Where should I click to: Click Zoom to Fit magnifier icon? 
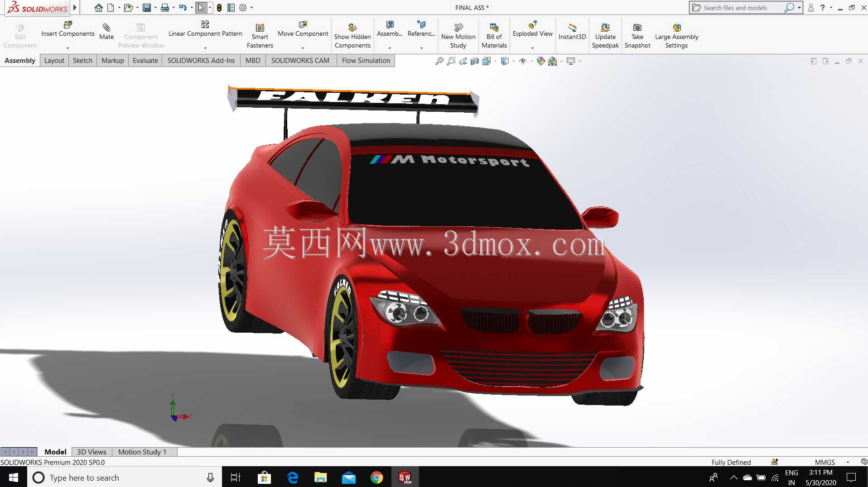pos(439,61)
